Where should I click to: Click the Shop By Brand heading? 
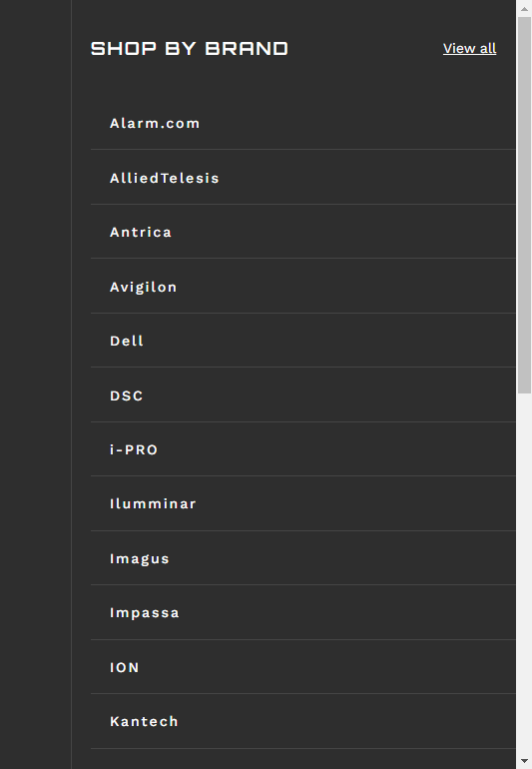coord(190,49)
